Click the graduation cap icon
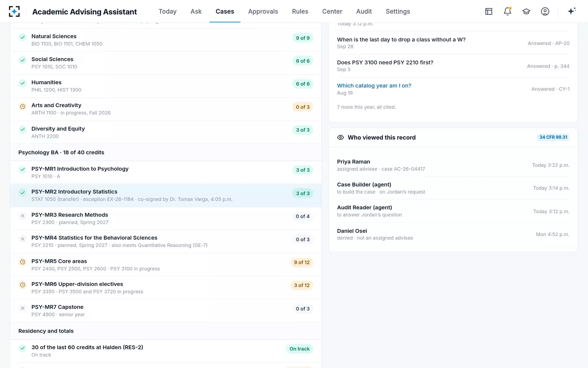Screen dimensions: 588x368 coord(526,11)
